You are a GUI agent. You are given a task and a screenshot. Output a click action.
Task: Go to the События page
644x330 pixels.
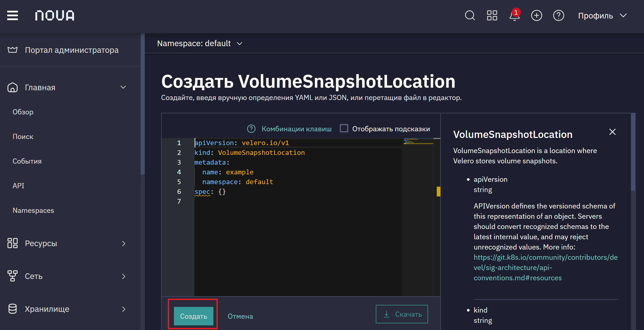(27, 161)
